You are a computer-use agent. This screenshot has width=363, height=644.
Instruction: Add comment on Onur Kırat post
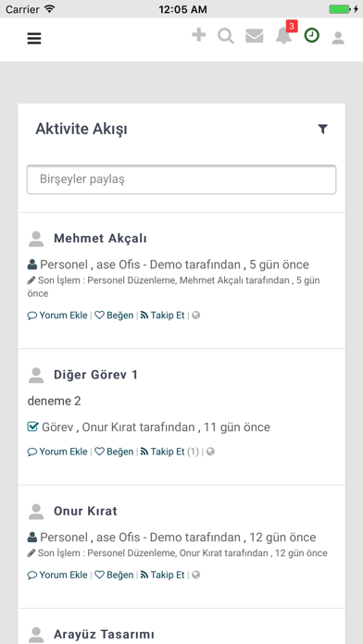coord(57,575)
